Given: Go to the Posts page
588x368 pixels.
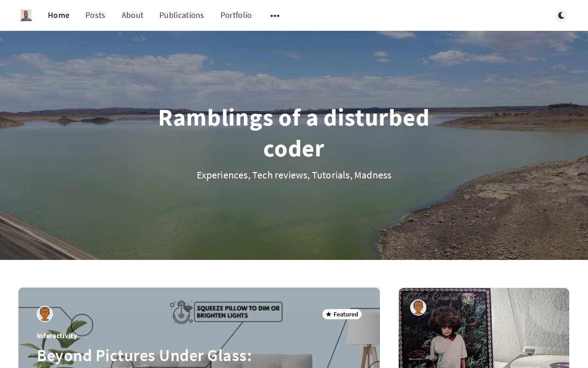Looking at the screenshot, I should pos(95,15).
